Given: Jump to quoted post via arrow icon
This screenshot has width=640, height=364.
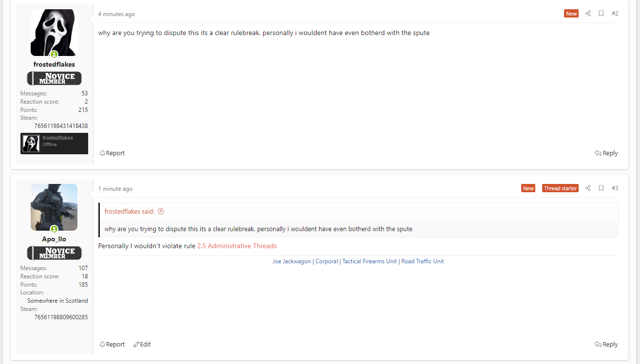Looking at the screenshot, I should (161, 212).
